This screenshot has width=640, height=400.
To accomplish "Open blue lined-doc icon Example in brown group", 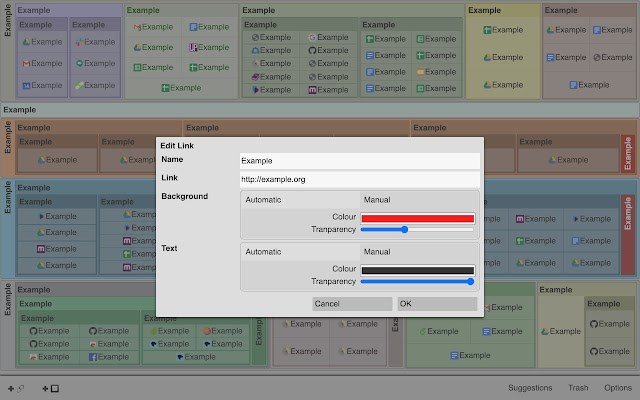I will 566,58.
